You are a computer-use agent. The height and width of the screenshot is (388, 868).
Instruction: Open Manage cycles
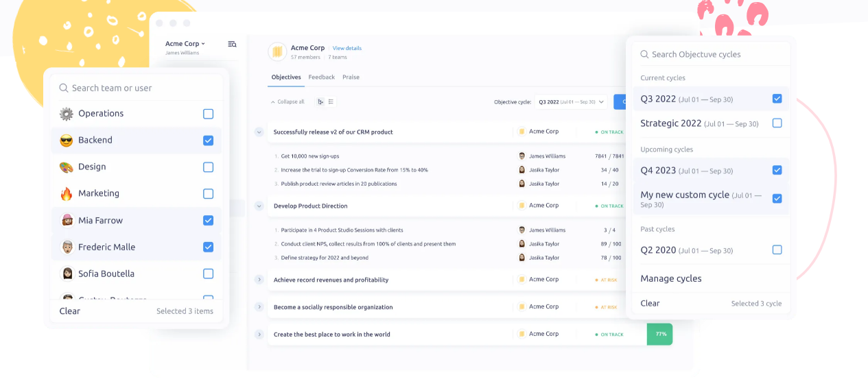pyautogui.click(x=671, y=278)
